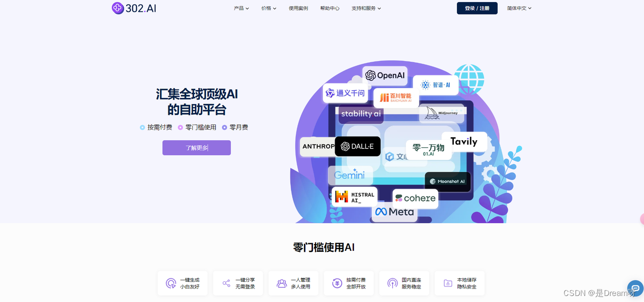Expand the 支持和服务 menu
The image size is (644, 302).
[x=366, y=8]
